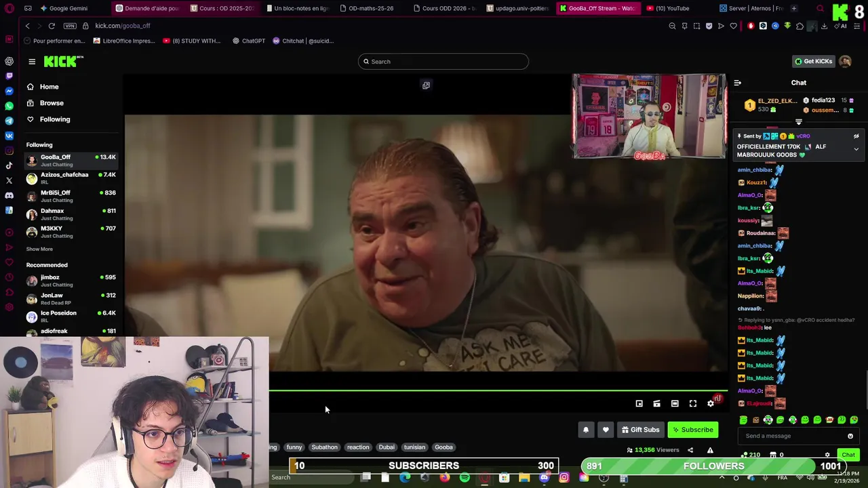This screenshot has height=488, width=868.
Task: Click the Home icon in sidebar
Action: (x=31, y=87)
